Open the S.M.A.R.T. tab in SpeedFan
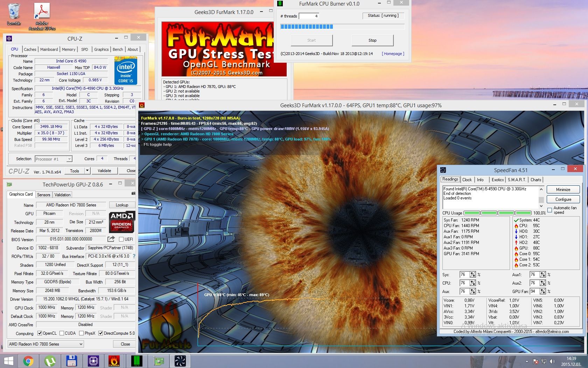Viewport: 588px width, 368px height. point(517,180)
